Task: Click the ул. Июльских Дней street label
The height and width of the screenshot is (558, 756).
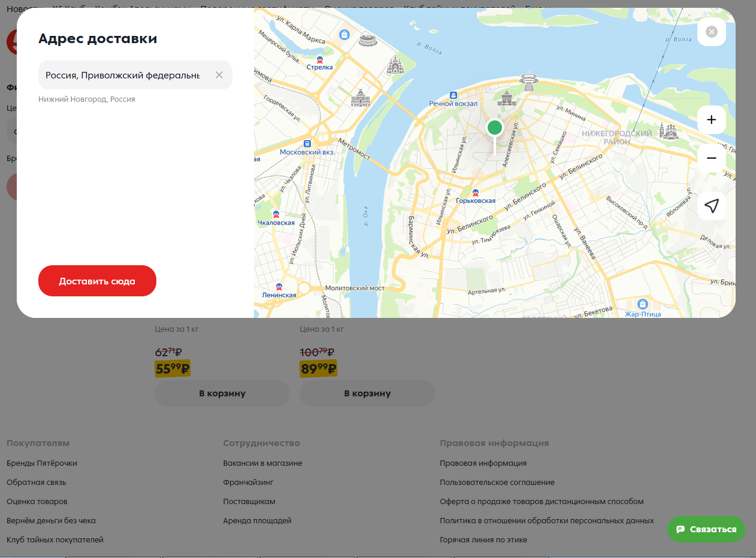Action: [x=298, y=239]
